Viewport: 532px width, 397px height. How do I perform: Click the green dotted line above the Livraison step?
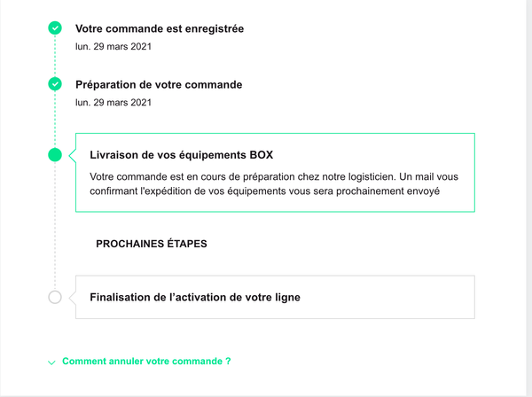(55, 120)
